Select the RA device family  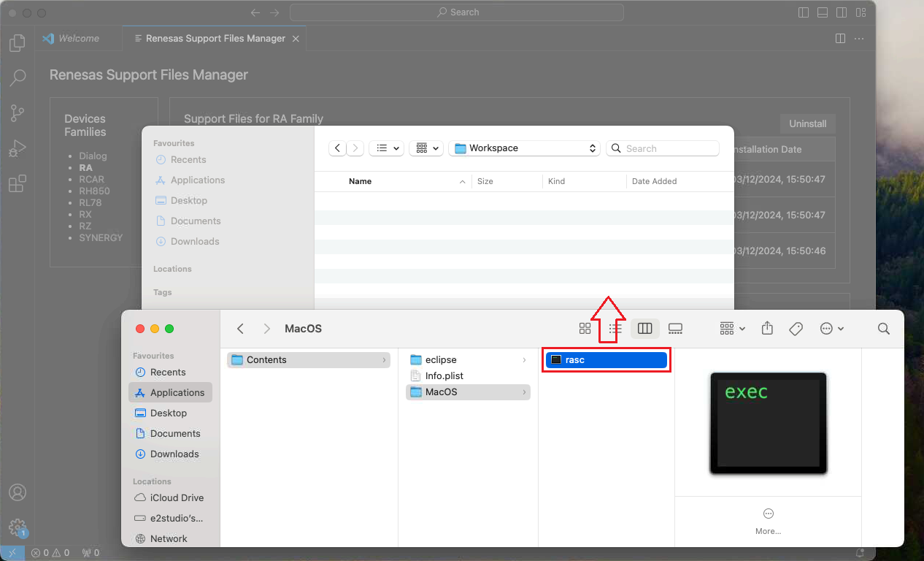[x=86, y=167]
